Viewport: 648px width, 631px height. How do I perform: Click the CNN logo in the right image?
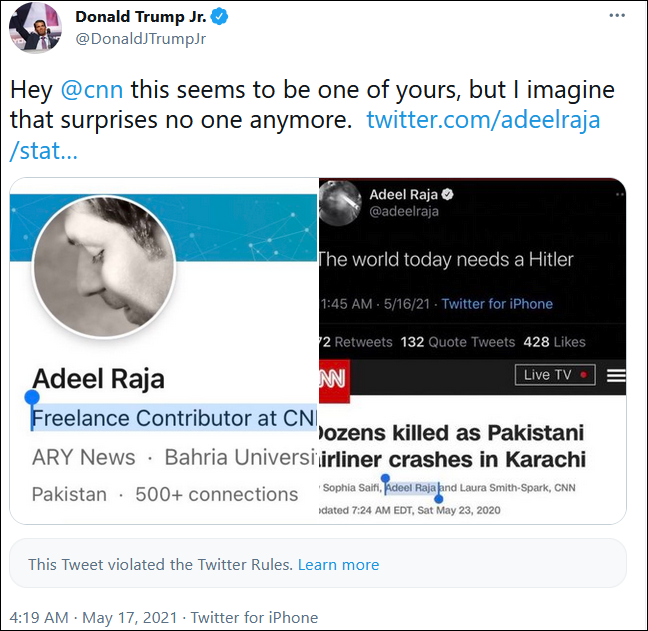click(333, 376)
